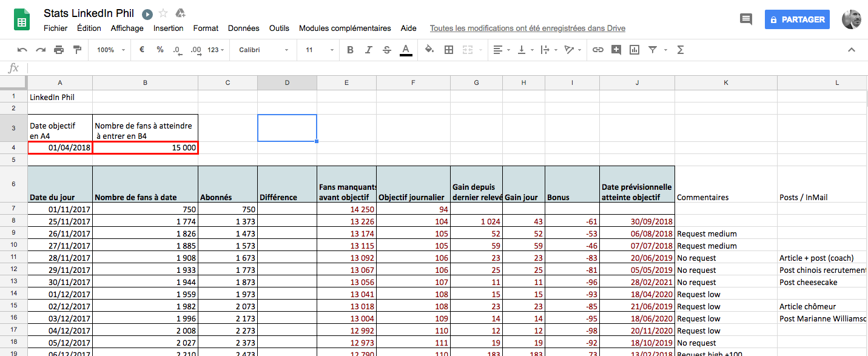
Task: Click the PARTAGER button
Action: (x=797, y=19)
